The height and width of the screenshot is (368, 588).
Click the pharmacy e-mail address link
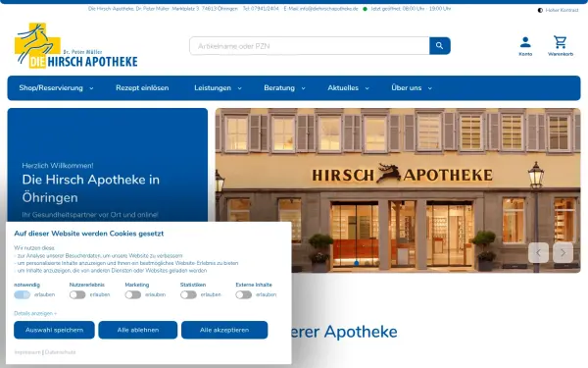tap(329, 9)
